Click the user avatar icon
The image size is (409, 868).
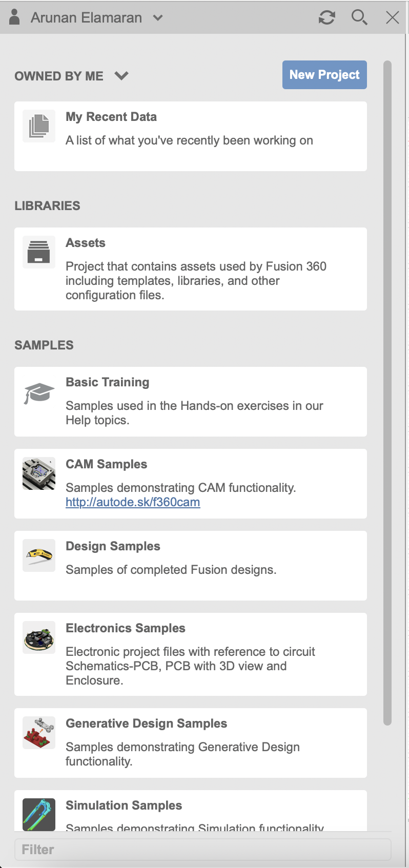pos(14,17)
